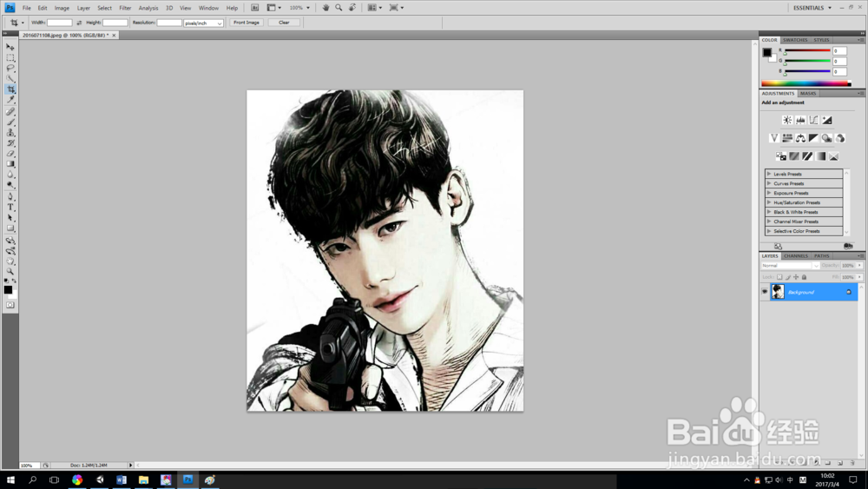Screen dimensions: 868x489
Task: Open the 100% zoom level dropdown
Action: pos(299,8)
